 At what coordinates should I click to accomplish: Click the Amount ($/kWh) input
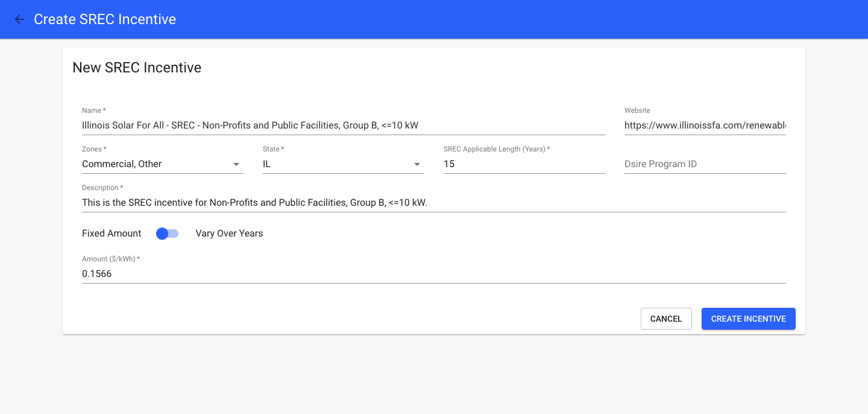tap(433, 274)
